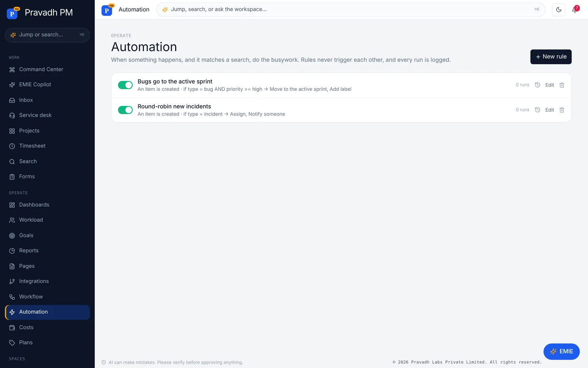
Task: Click the EMIE Copilot sparkle icon in sidebar
Action: 12,85
